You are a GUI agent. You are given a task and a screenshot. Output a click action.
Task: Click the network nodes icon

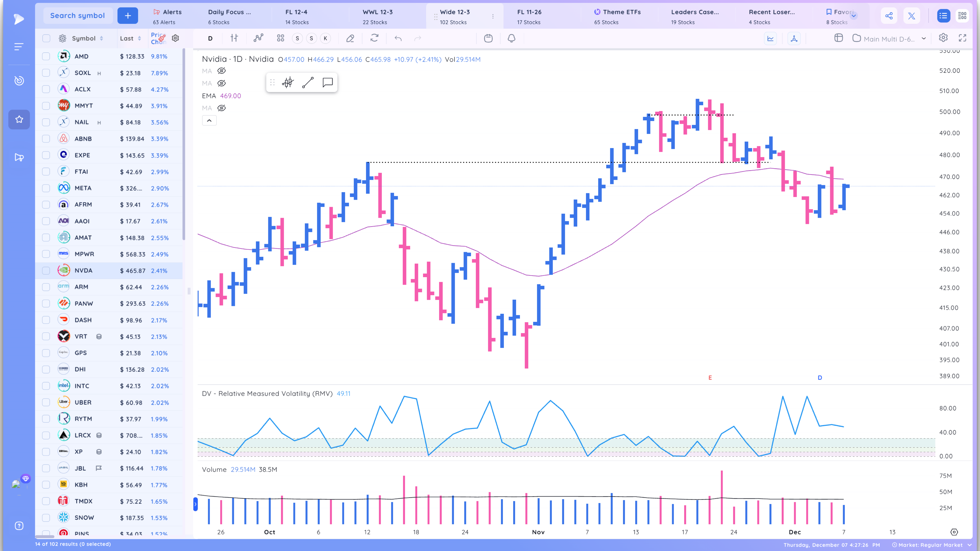click(x=794, y=38)
